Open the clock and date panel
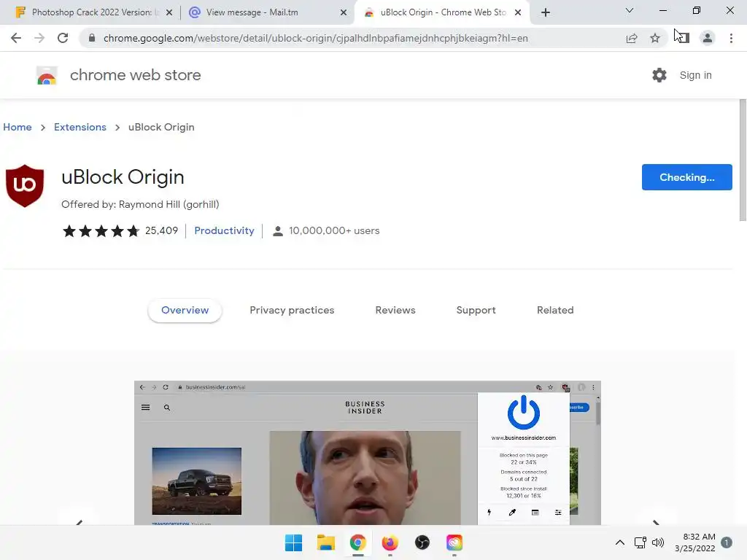The image size is (747, 560). (x=695, y=542)
